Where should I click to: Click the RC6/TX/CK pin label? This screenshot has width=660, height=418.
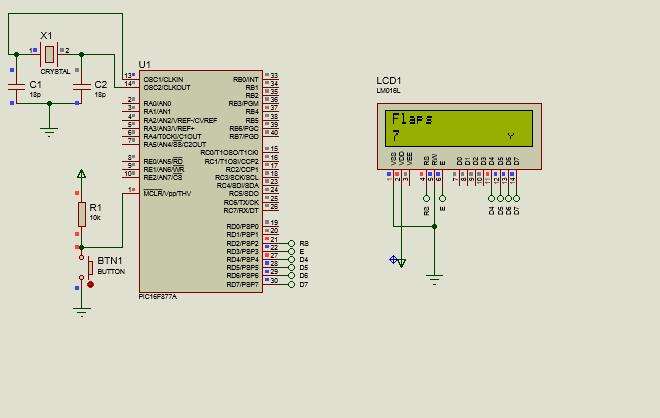coord(241,202)
